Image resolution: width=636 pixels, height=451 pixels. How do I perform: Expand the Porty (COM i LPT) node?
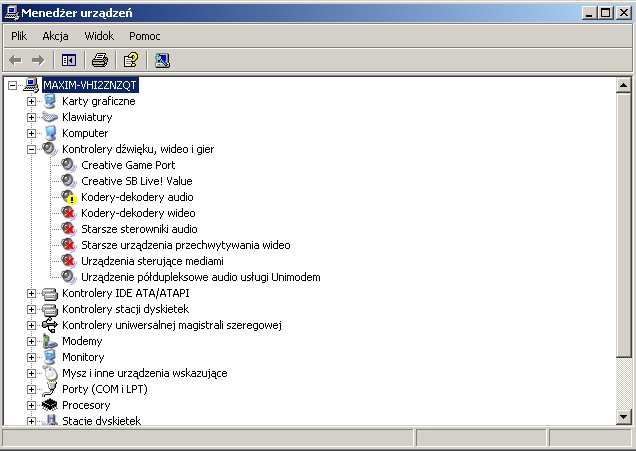31,389
